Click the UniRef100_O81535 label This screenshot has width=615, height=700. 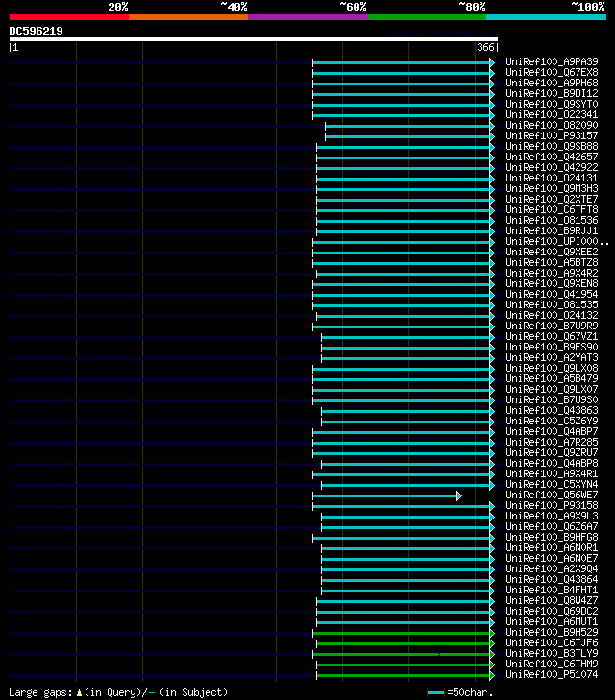point(552,305)
